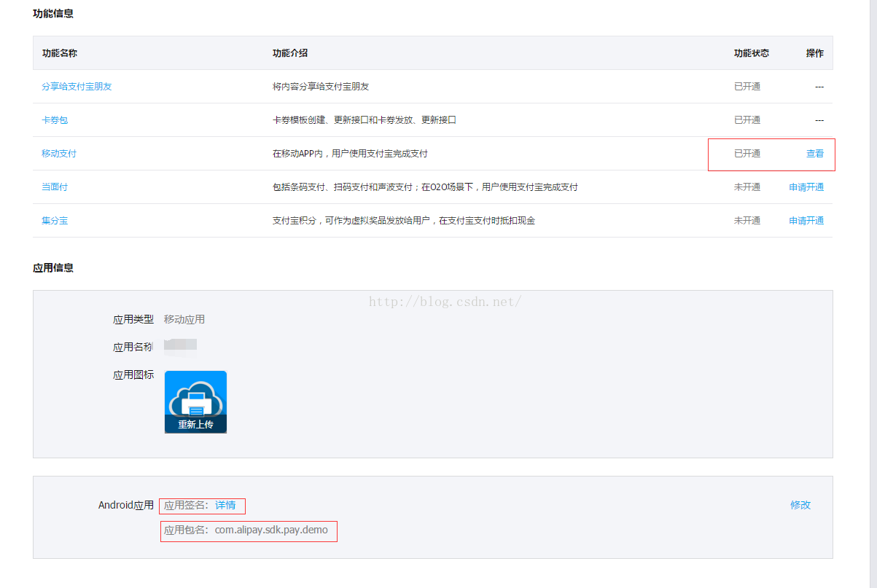This screenshot has height=588, width=877.
Task: Click 未开通 status in 当面付 row
Action: coord(747,187)
